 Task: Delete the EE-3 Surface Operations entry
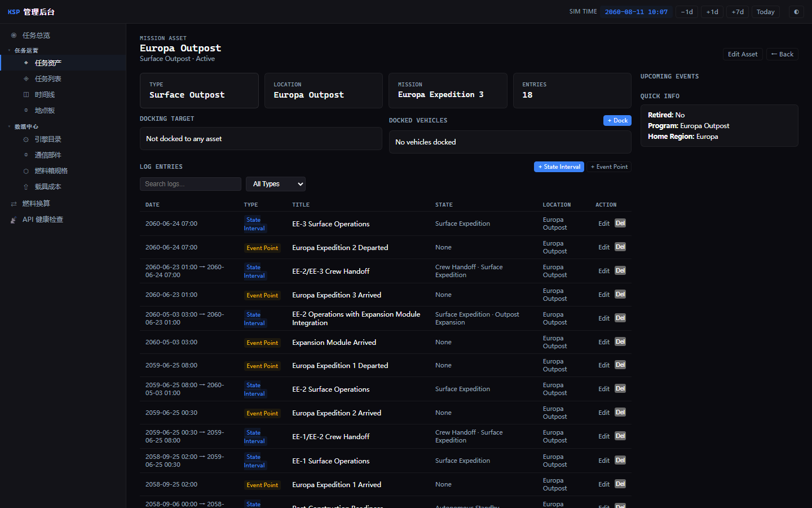click(620, 223)
